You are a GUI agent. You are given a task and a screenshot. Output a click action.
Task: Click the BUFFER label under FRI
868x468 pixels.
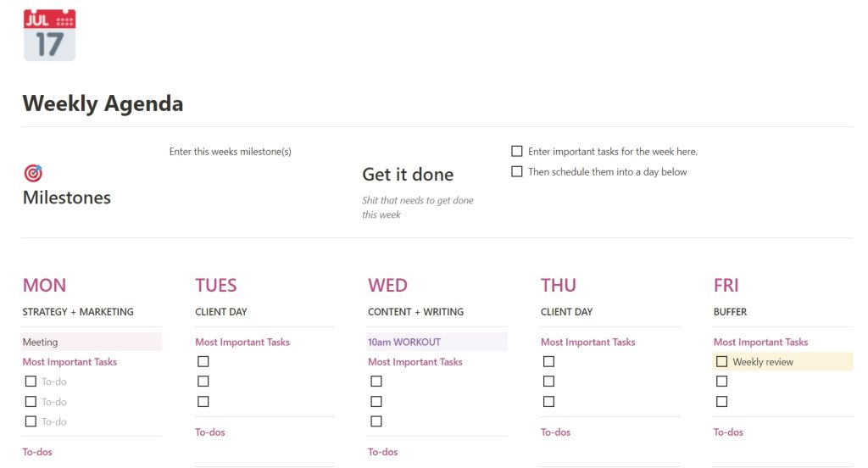click(730, 312)
